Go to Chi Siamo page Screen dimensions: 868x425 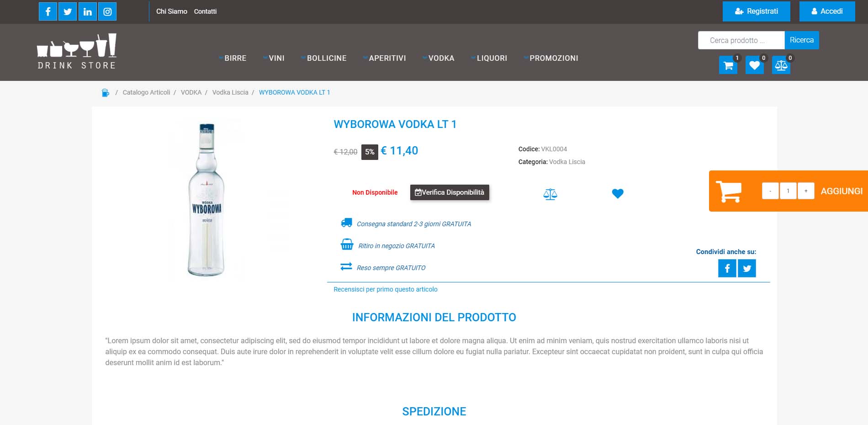(172, 11)
